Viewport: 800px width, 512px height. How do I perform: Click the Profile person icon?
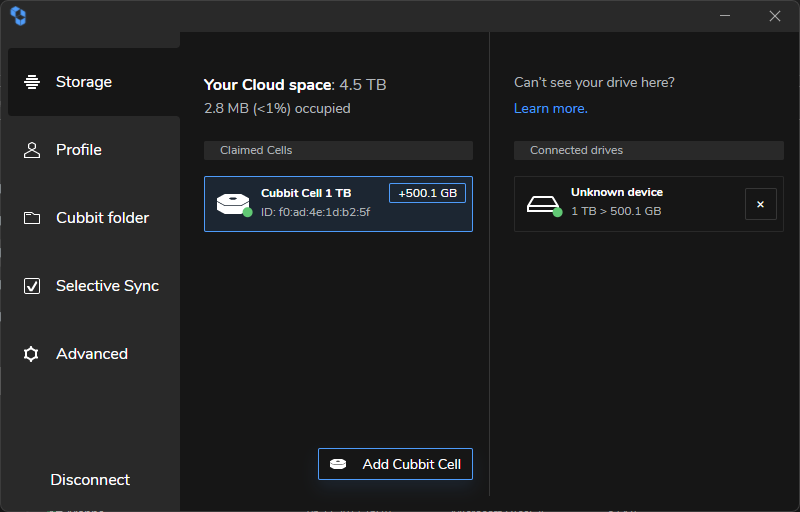[32, 150]
